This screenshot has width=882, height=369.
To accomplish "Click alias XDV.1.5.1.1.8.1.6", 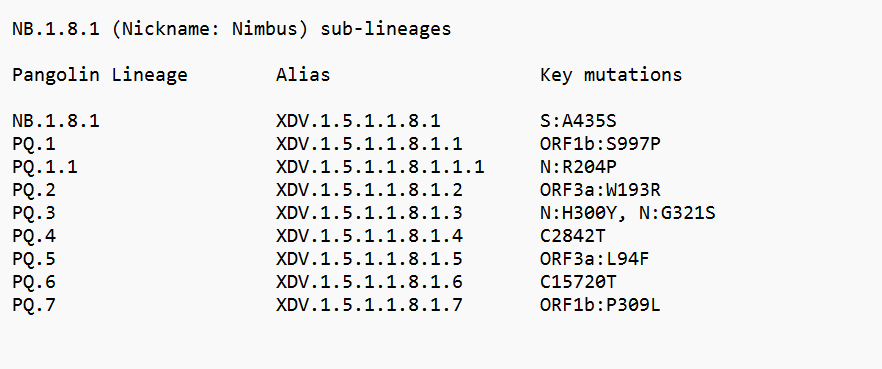I will pos(369,282).
